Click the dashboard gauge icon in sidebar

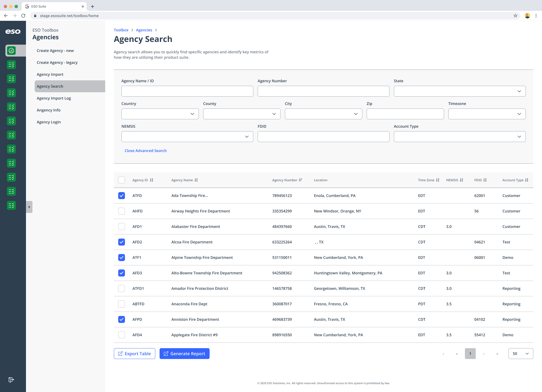tap(11, 51)
